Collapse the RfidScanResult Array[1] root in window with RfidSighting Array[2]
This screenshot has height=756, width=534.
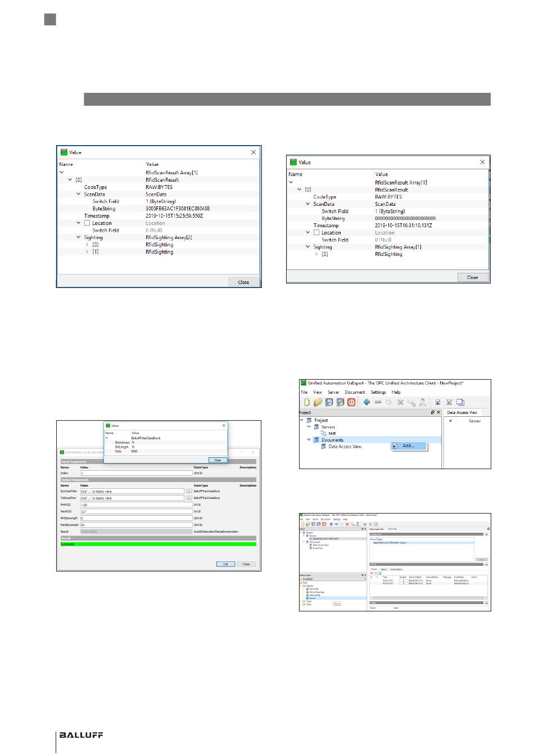[x=61, y=173]
